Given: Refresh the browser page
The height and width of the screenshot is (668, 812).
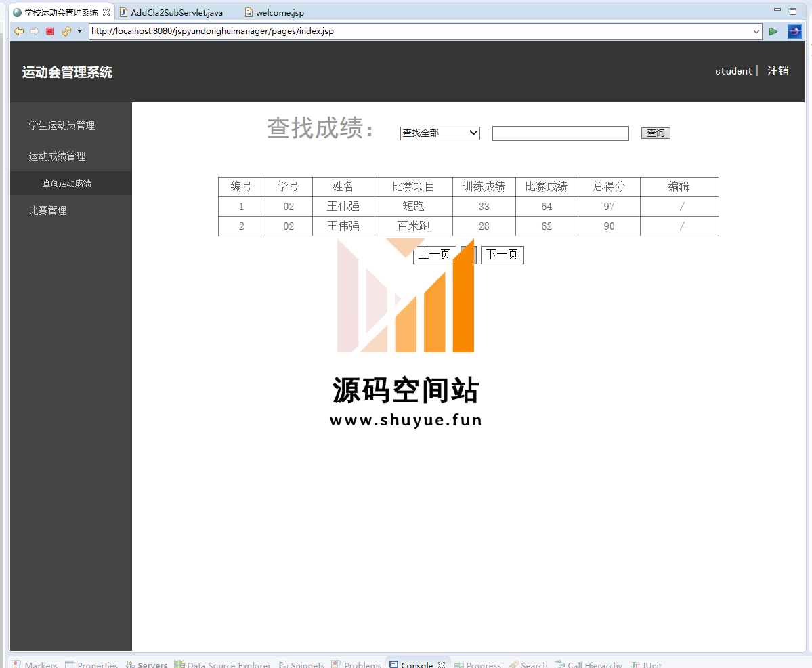Looking at the screenshot, I should (x=66, y=31).
